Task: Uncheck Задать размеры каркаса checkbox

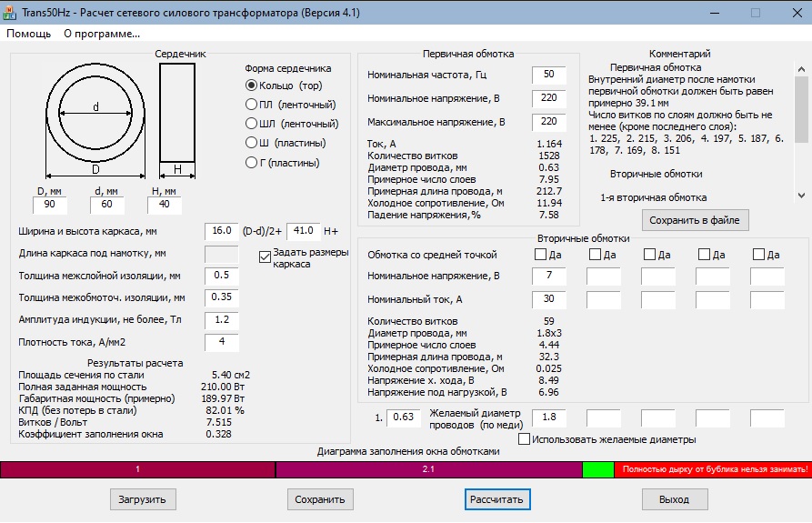Action: [x=266, y=256]
